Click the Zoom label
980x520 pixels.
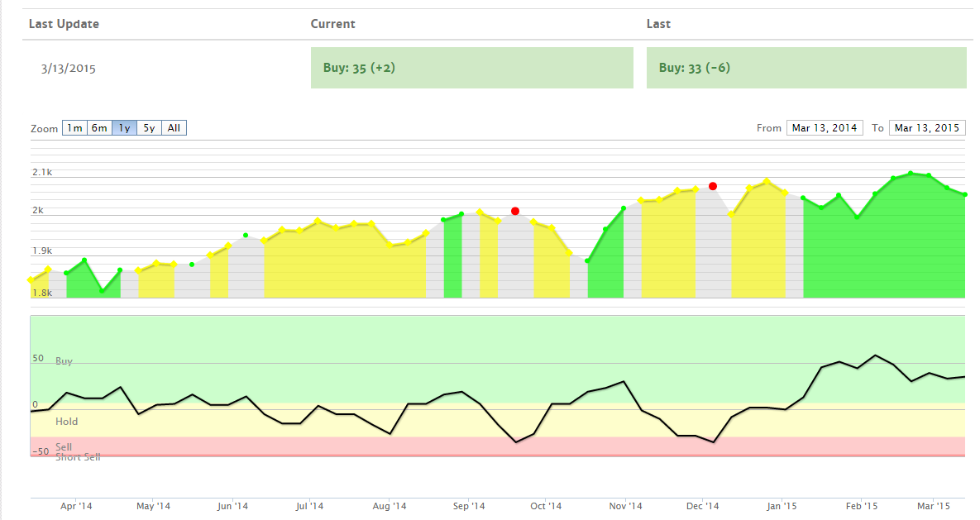pyautogui.click(x=45, y=129)
